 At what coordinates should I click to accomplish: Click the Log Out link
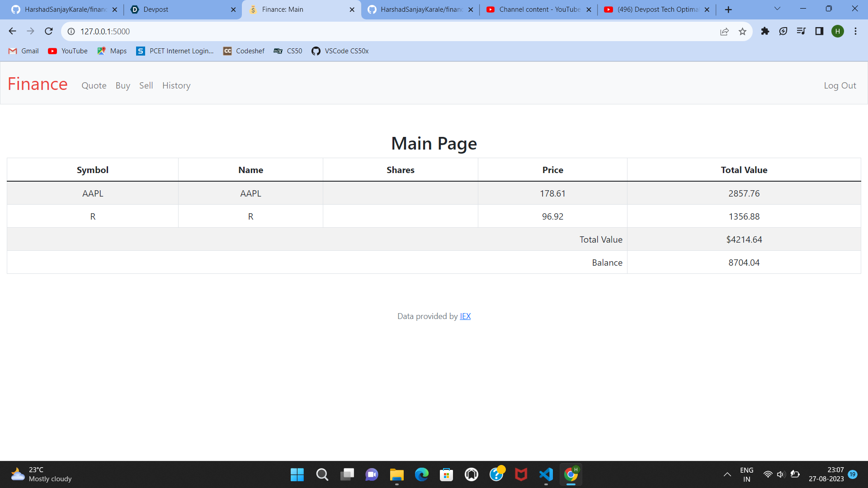pos(840,86)
